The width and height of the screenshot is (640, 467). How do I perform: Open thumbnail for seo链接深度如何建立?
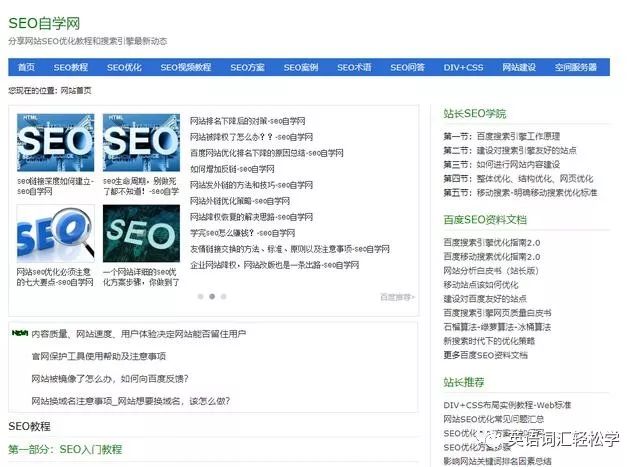[56, 142]
